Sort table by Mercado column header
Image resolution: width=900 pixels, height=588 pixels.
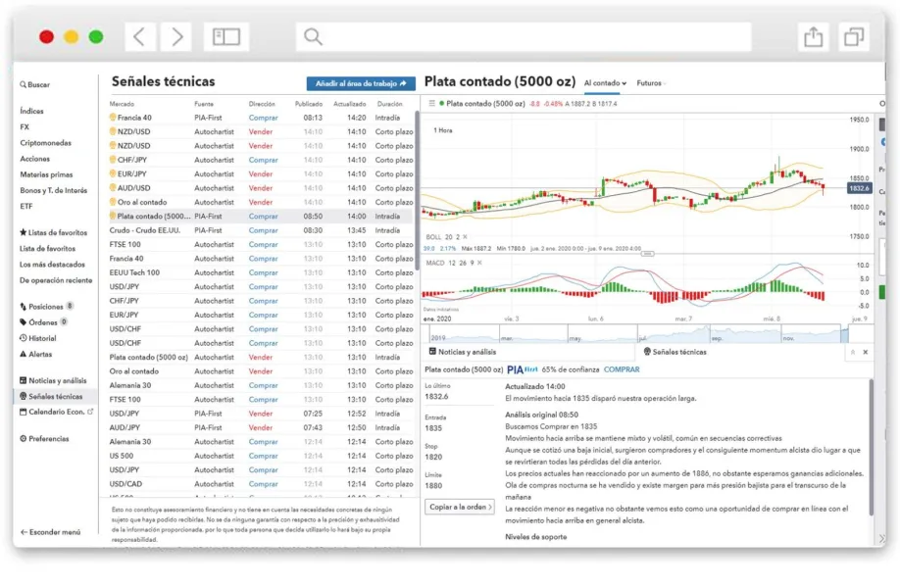coord(122,104)
